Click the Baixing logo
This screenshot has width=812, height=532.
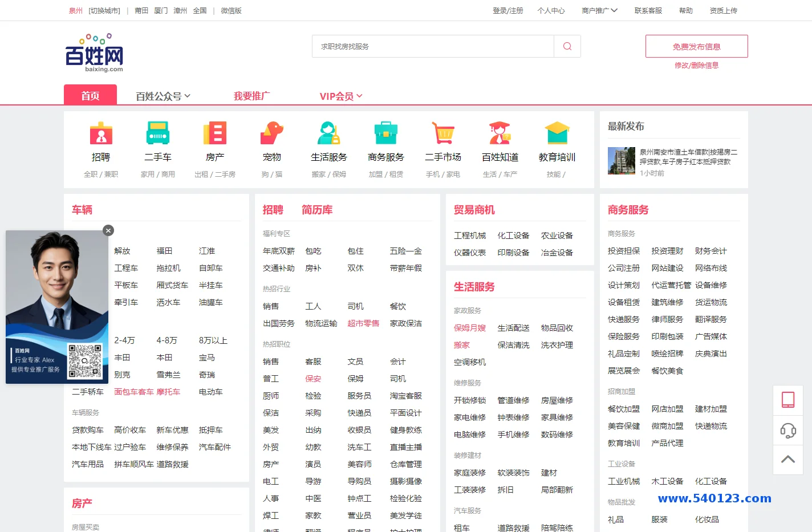(x=94, y=52)
